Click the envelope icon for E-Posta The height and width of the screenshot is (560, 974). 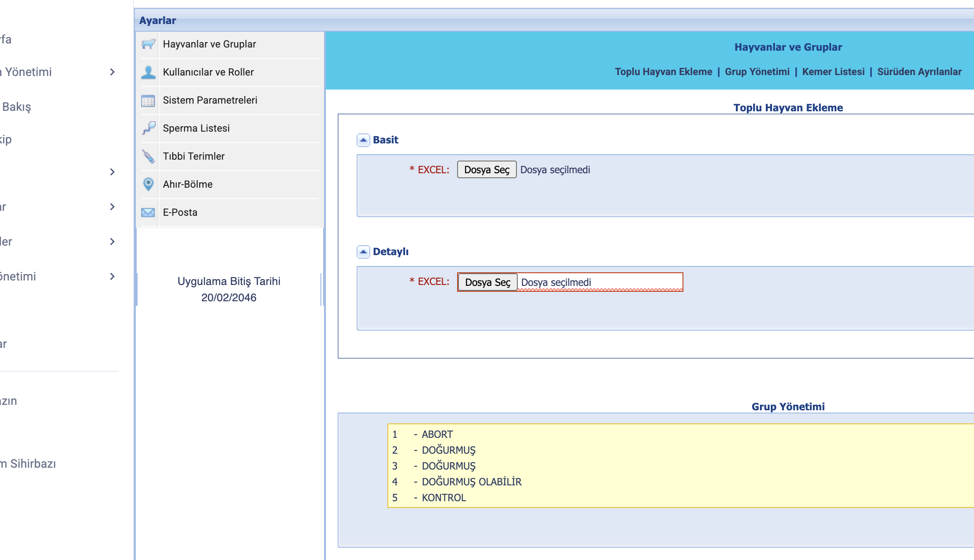(148, 213)
